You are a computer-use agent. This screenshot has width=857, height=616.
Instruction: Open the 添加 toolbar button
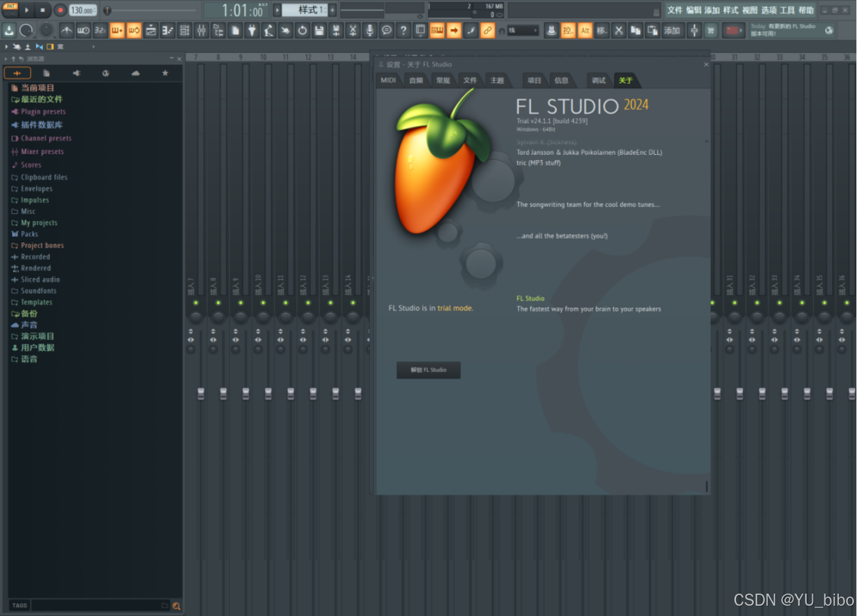(672, 30)
